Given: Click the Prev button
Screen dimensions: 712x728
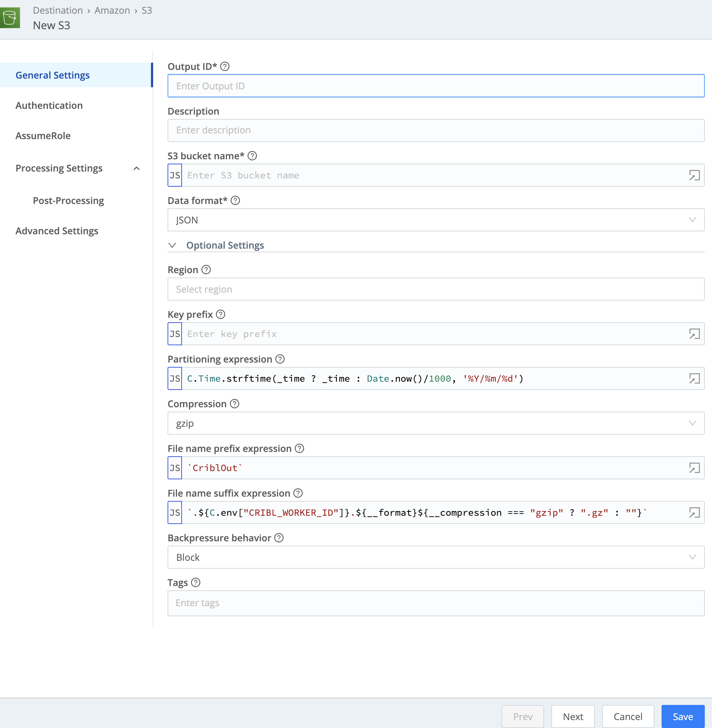Looking at the screenshot, I should point(523,716).
